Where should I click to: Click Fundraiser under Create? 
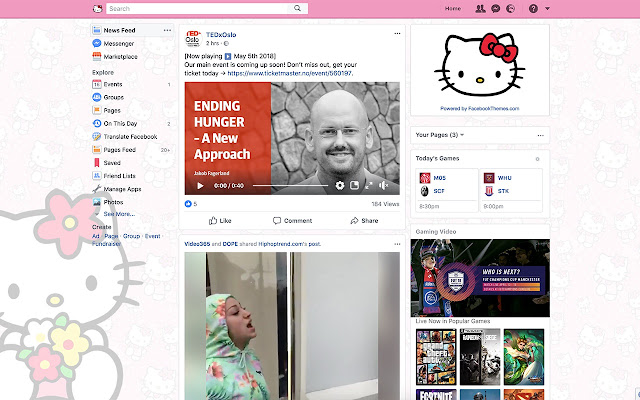106,244
